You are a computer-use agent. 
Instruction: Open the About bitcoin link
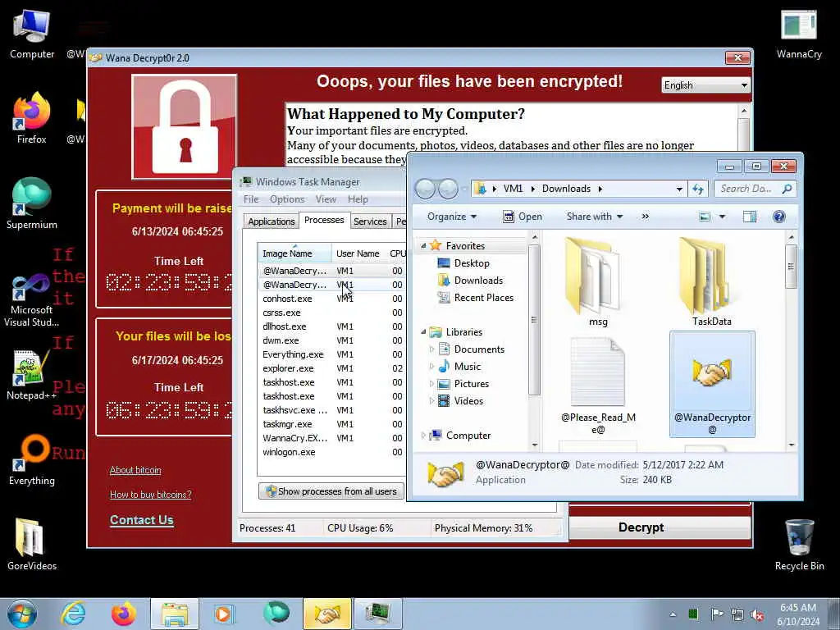(x=135, y=470)
